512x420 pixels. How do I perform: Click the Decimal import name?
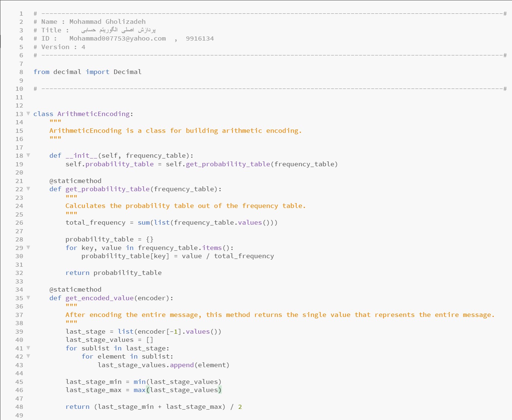[x=128, y=72]
